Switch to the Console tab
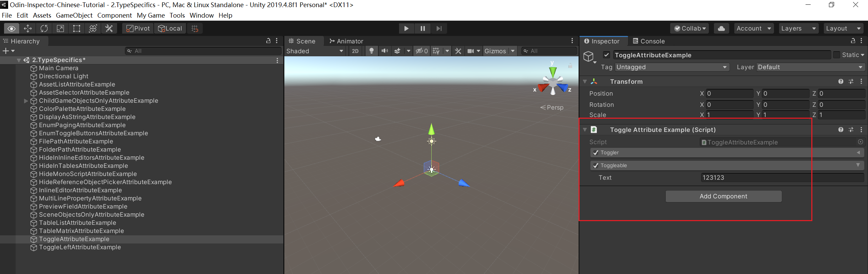This screenshot has height=274, width=868. point(649,41)
